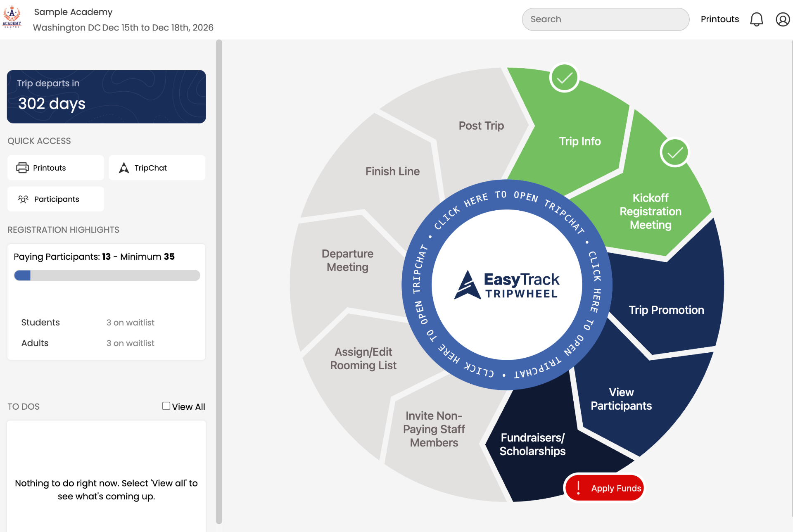
Task: Click the Apply Funds alert button
Action: coord(604,488)
